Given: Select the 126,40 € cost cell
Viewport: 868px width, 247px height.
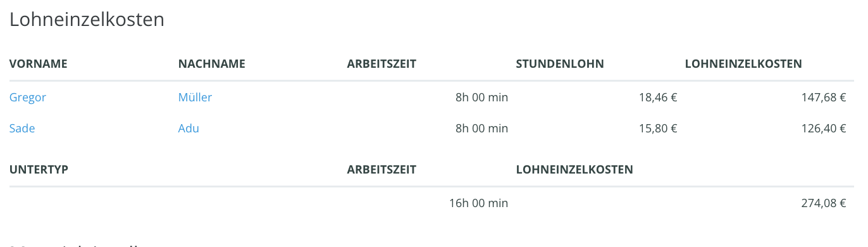Looking at the screenshot, I should click(x=823, y=129).
